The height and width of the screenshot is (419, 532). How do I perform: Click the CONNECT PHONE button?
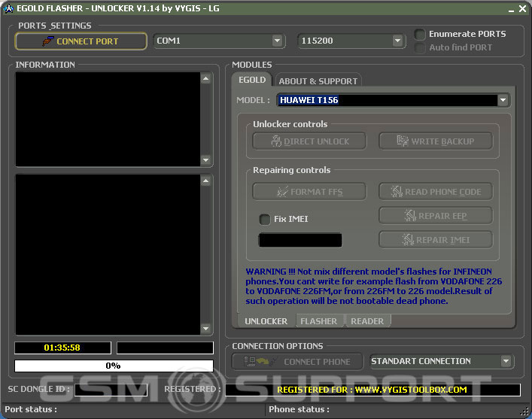297,362
